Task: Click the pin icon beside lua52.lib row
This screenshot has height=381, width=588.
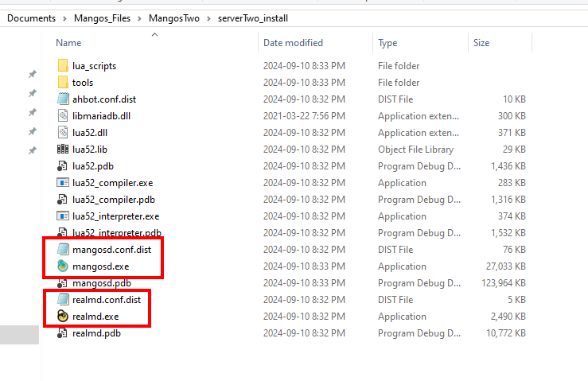Action: [x=33, y=151]
